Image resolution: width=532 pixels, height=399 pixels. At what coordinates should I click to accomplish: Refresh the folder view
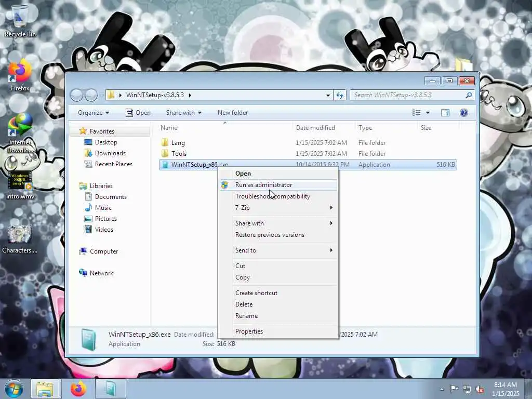(340, 95)
